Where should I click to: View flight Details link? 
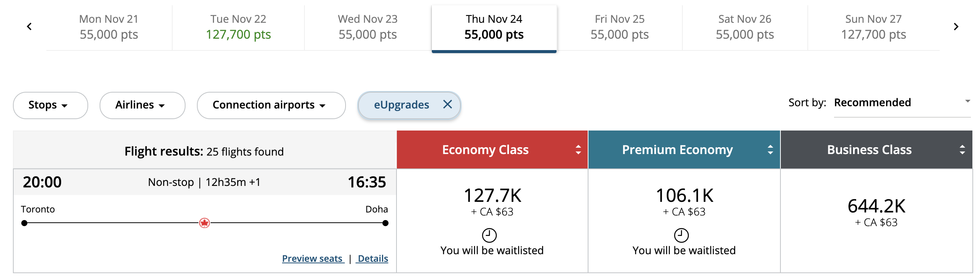pyautogui.click(x=373, y=259)
